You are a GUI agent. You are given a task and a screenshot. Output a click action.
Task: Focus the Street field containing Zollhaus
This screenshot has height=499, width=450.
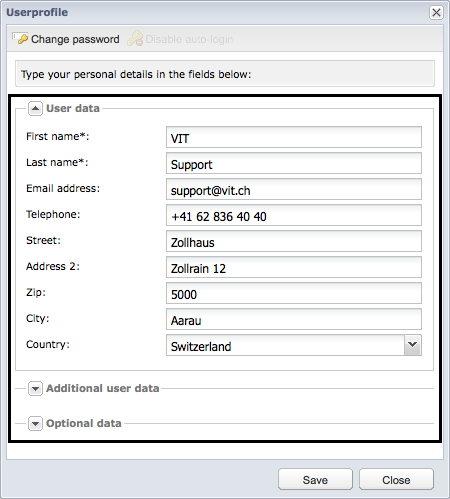pos(294,241)
